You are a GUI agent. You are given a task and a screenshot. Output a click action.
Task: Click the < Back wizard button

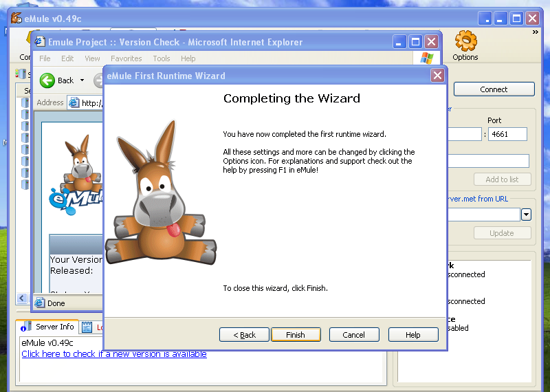[x=244, y=335]
